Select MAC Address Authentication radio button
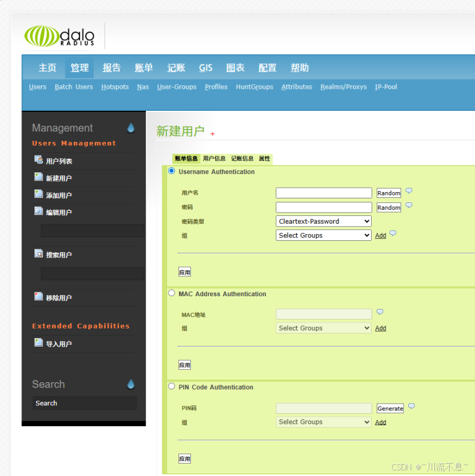This screenshot has width=475, height=476. [x=172, y=293]
